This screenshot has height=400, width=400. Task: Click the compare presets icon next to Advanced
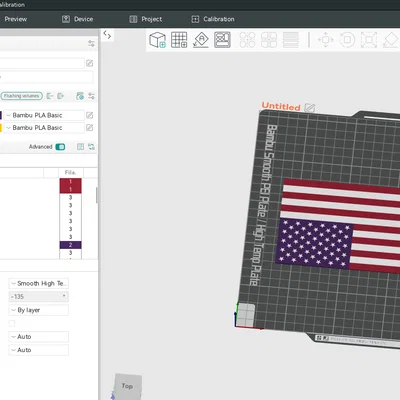tap(80, 147)
